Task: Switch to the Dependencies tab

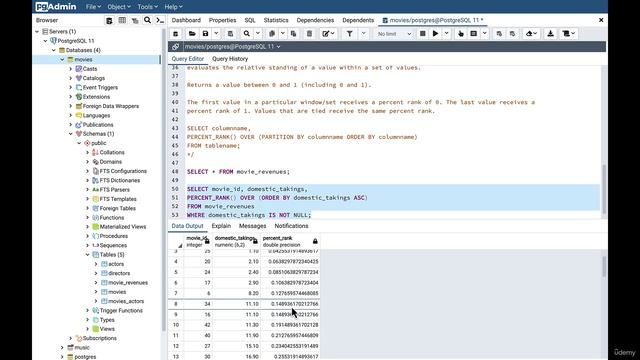Action: click(x=315, y=20)
